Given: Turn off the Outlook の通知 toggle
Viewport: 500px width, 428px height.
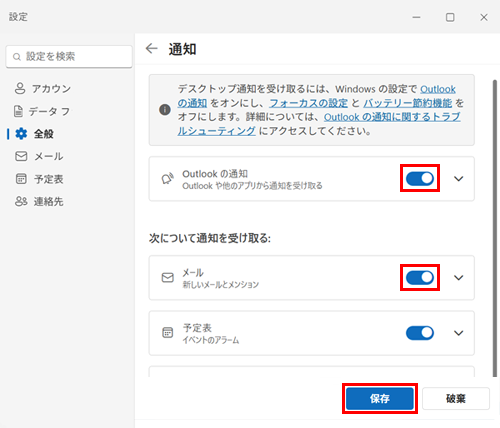Looking at the screenshot, I should coord(420,179).
